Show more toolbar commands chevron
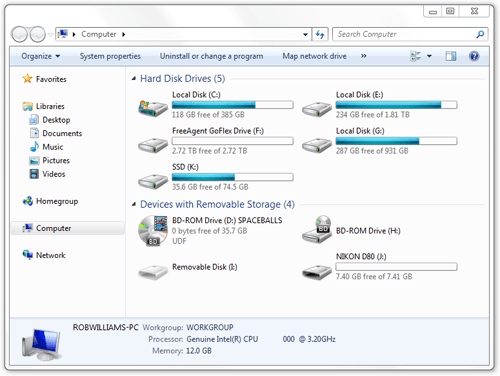The width and height of the screenshot is (500, 376). click(364, 56)
